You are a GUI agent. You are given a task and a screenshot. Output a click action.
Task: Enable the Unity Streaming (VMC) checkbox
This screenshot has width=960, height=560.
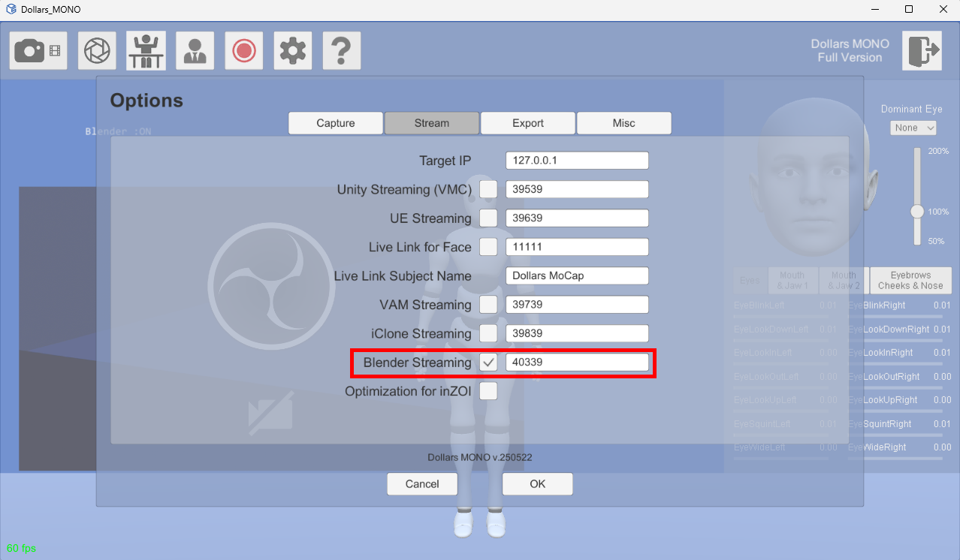tap(488, 190)
